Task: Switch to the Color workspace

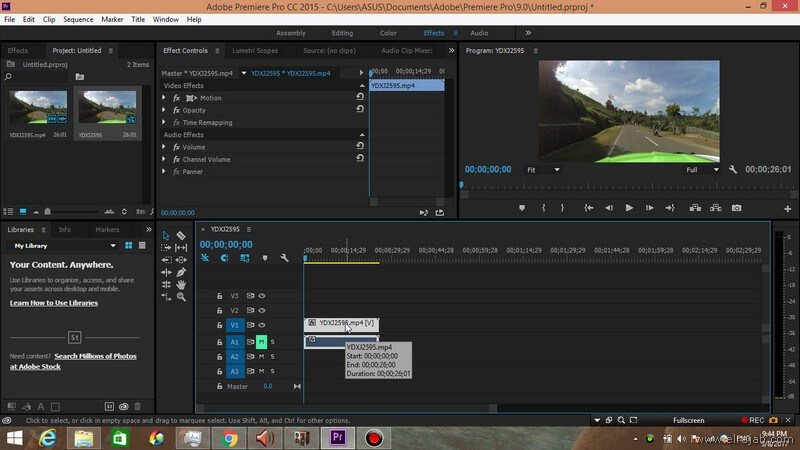Action: (388, 33)
